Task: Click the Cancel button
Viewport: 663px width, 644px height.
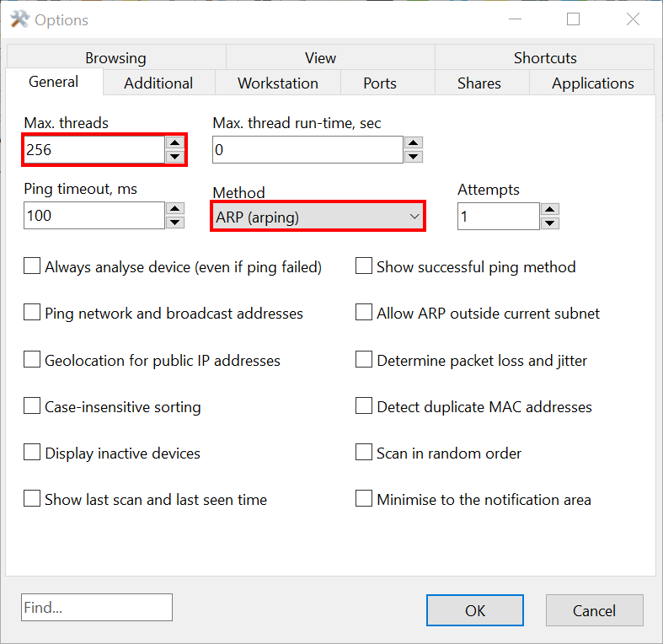Action: 594,610
